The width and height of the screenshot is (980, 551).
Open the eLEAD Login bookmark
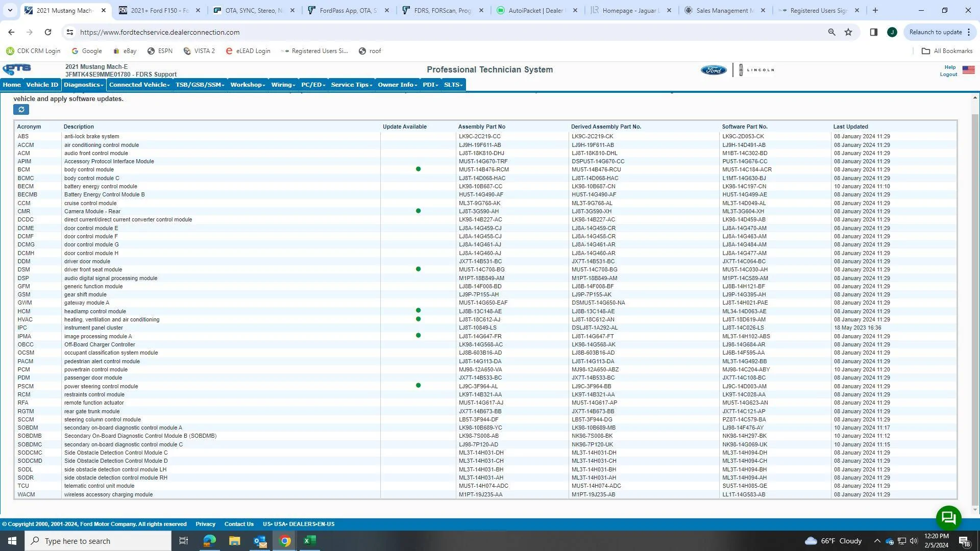pyautogui.click(x=248, y=51)
